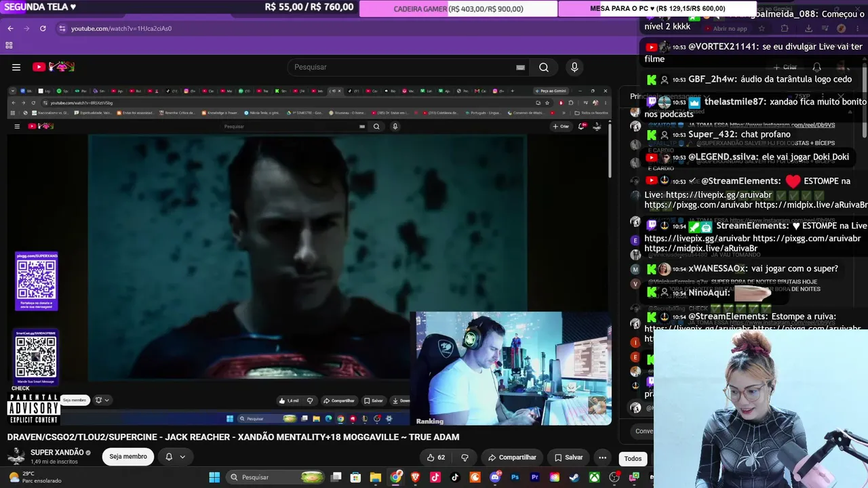
Task: Launch Photoshop from the taskbar
Action: (515, 477)
